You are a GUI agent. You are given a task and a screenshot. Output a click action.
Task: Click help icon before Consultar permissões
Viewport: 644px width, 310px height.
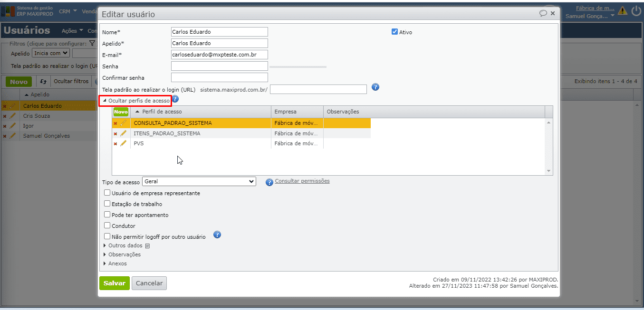[269, 182]
